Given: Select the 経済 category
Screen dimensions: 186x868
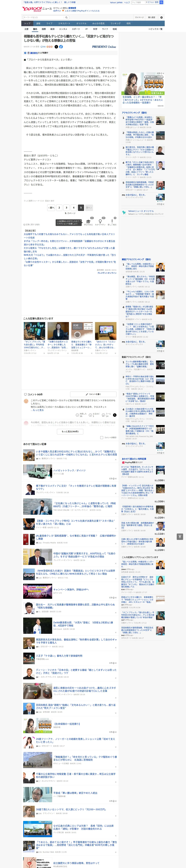Looking at the screenshot, I should pyautogui.click(x=52, y=29).
